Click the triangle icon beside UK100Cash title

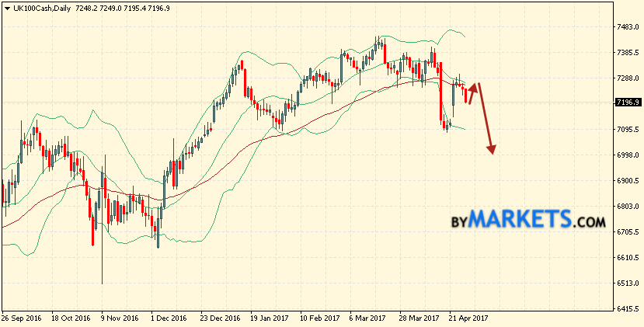coord(6,7)
